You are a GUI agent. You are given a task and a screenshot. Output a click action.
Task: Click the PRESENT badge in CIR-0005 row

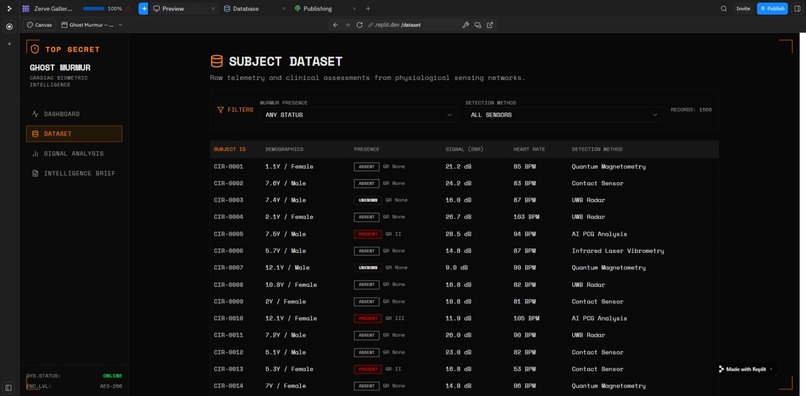point(368,234)
